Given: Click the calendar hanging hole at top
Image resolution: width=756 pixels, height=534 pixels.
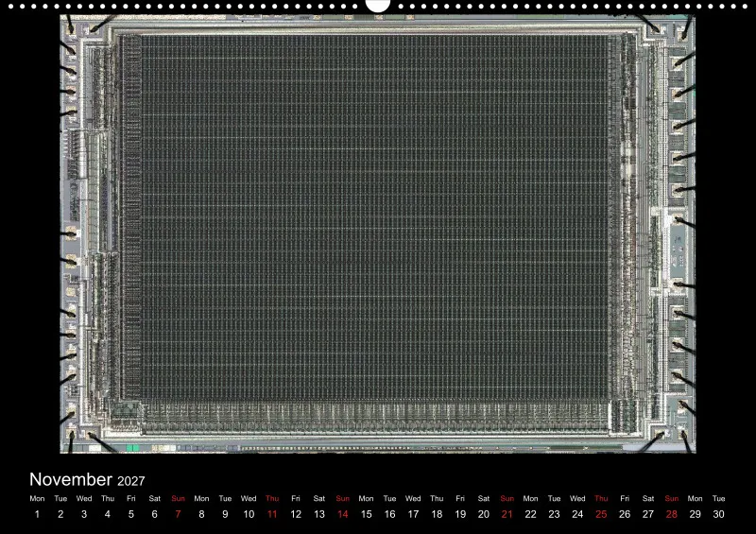Looking at the screenshot, I should [377, 5].
